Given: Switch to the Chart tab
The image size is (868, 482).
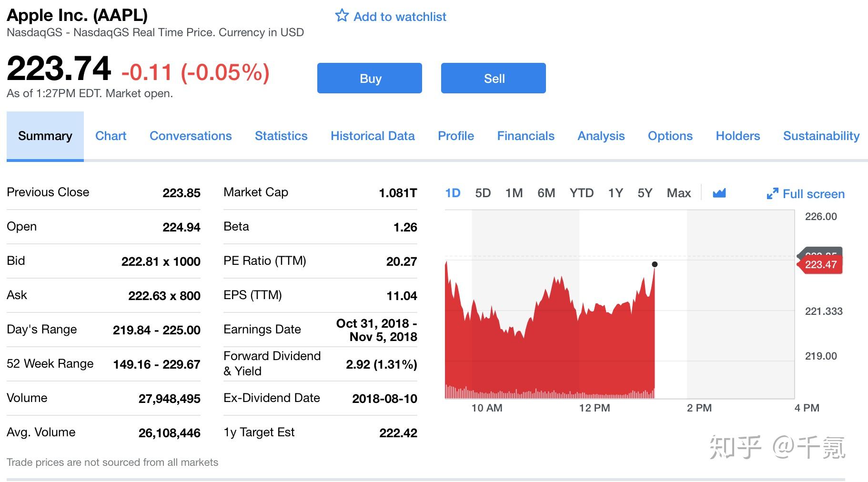Looking at the screenshot, I should (111, 136).
